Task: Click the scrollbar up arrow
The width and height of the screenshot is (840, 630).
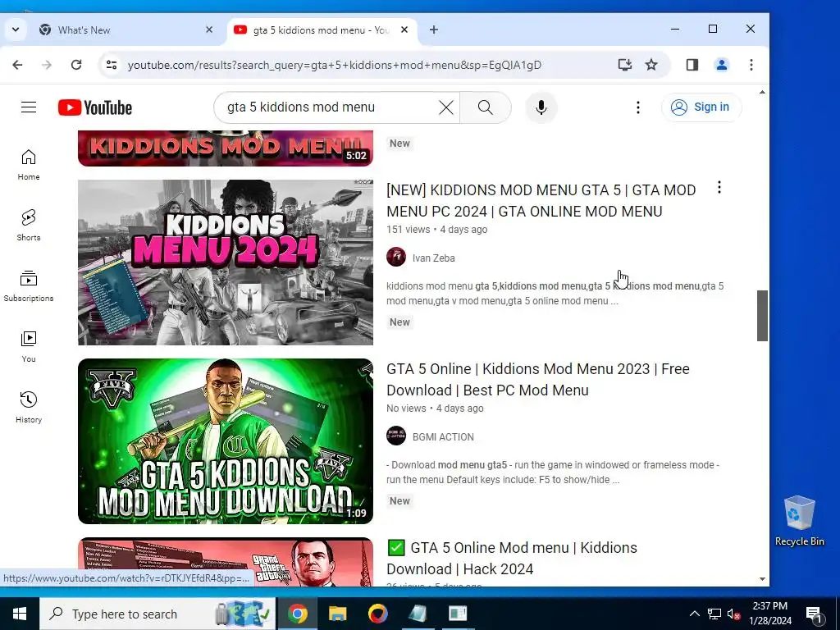Action: pos(762,93)
